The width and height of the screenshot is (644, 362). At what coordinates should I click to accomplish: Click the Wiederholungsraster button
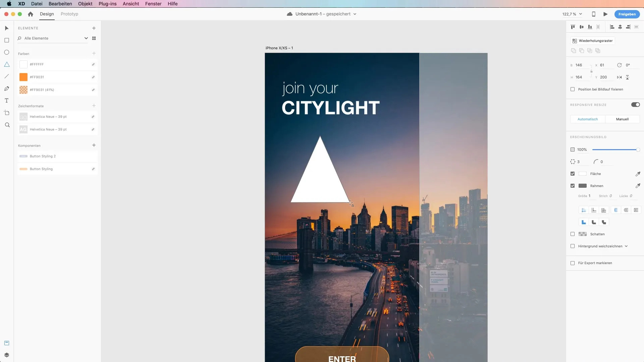593,41
